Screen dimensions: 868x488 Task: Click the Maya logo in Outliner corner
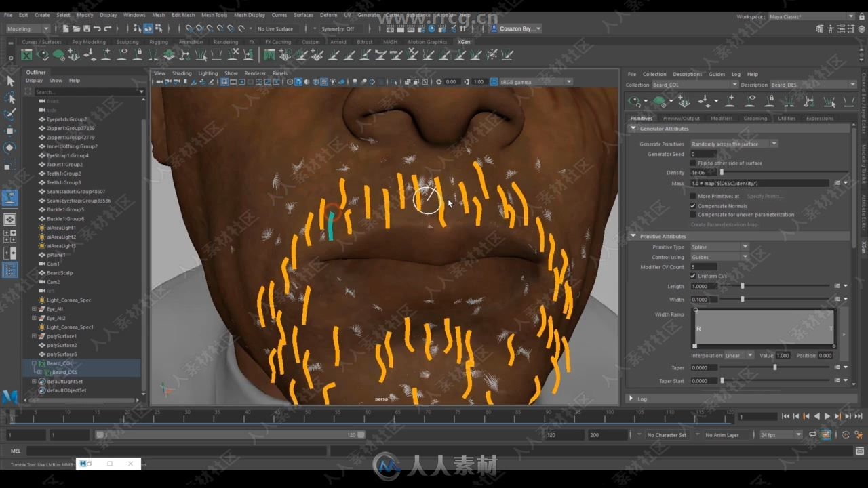point(9,396)
